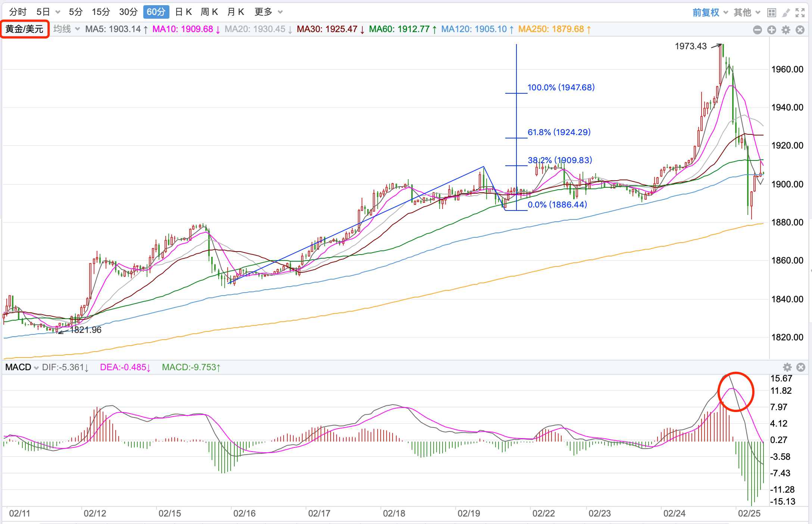The width and height of the screenshot is (812, 524).
Task: Click the MA120: 1905.10 value
Action: pyautogui.click(x=478, y=29)
